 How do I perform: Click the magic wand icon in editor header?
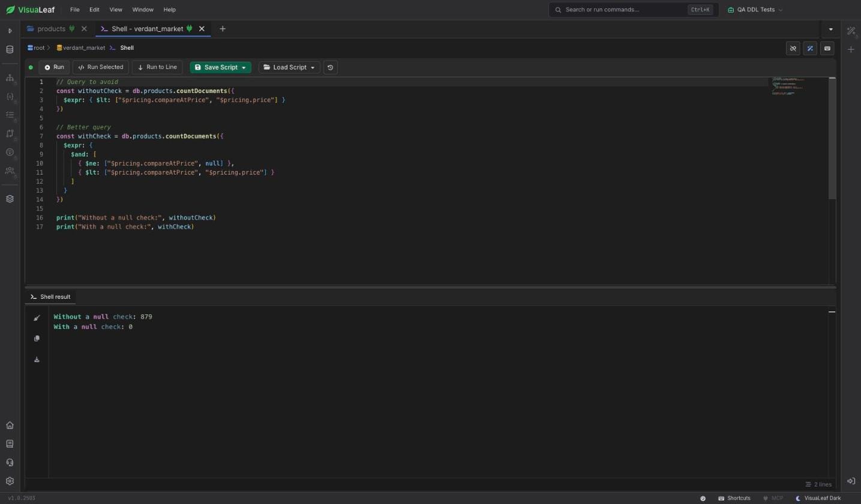pyautogui.click(x=810, y=49)
